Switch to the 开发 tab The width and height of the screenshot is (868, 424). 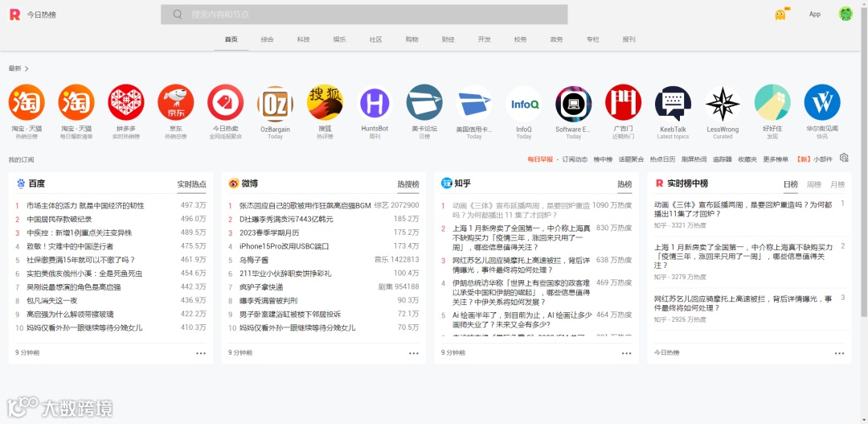pyautogui.click(x=485, y=39)
